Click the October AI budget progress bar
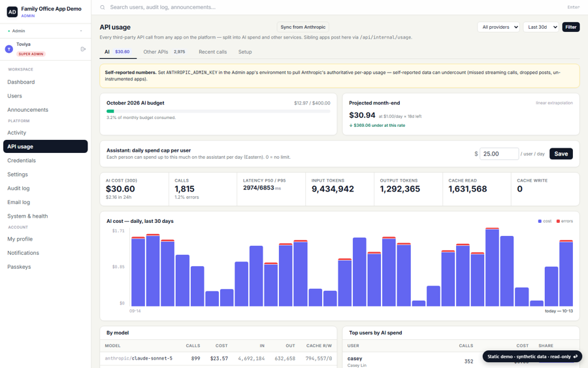588x368 pixels. coord(218,111)
